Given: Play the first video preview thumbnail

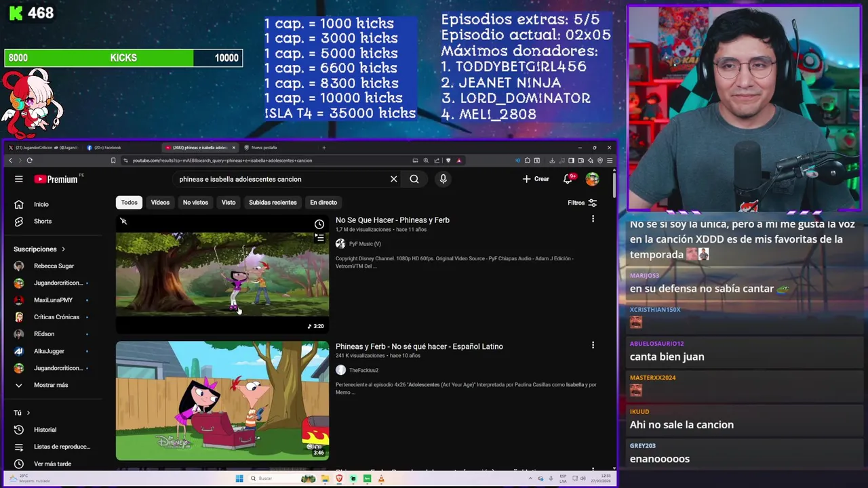Looking at the screenshot, I should pos(222,274).
